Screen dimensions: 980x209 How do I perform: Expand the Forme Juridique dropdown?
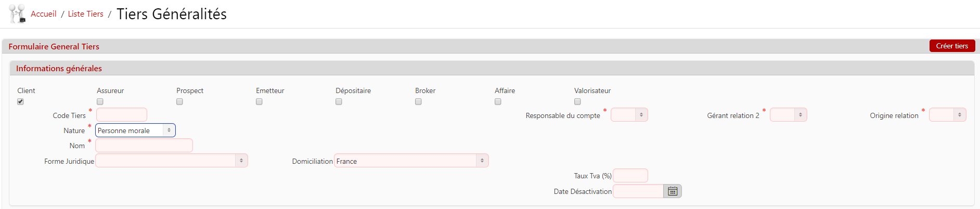click(x=172, y=161)
